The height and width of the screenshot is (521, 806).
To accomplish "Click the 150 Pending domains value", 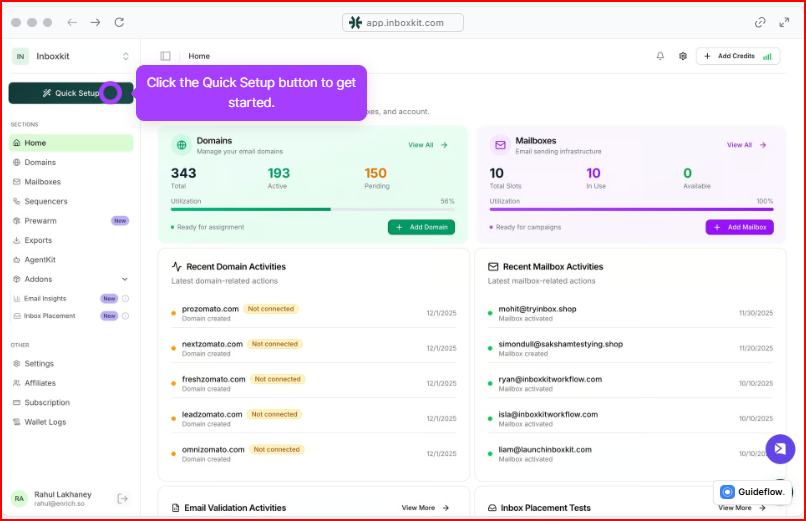I will point(375,173).
